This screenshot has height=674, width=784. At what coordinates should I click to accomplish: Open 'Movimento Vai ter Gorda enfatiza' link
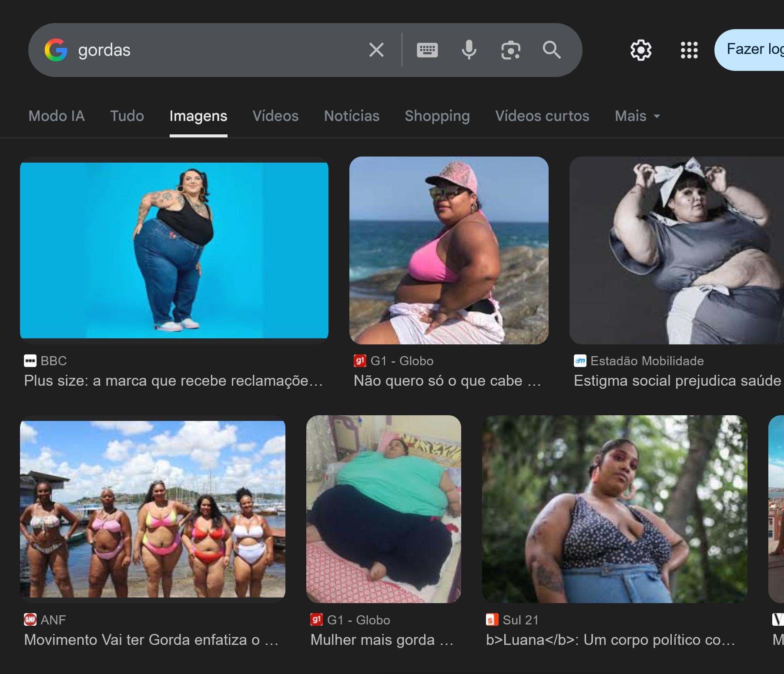[x=151, y=640]
